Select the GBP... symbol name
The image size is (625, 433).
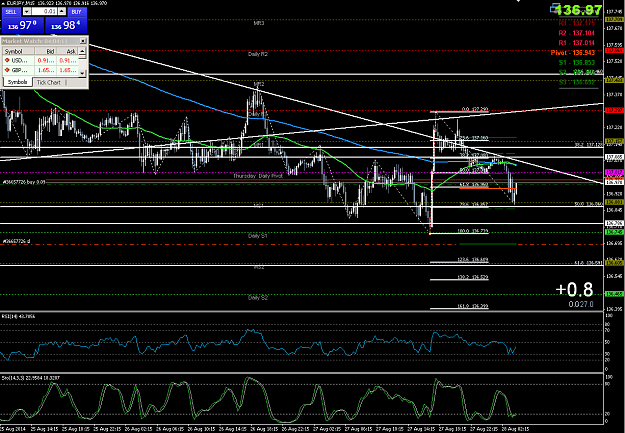coord(20,70)
